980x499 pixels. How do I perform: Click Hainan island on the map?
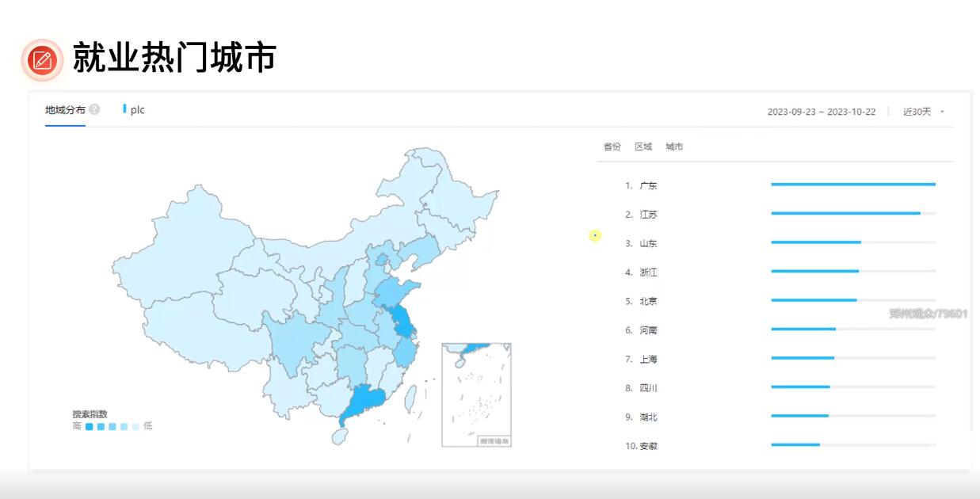point(338,436)
